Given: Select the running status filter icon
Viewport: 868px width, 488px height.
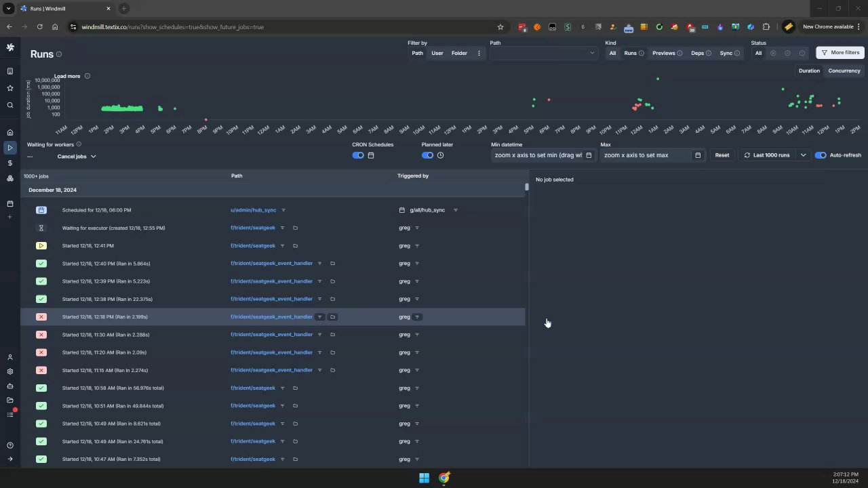Looking at the screenshot, I should point(772,53).
